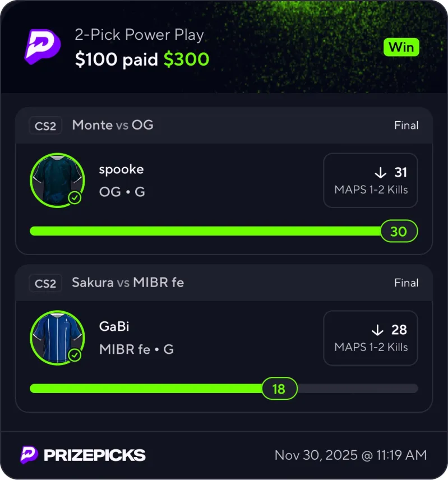Click the down arrow beside 31 kills
The image size is (448, 480).
[380, 172]
